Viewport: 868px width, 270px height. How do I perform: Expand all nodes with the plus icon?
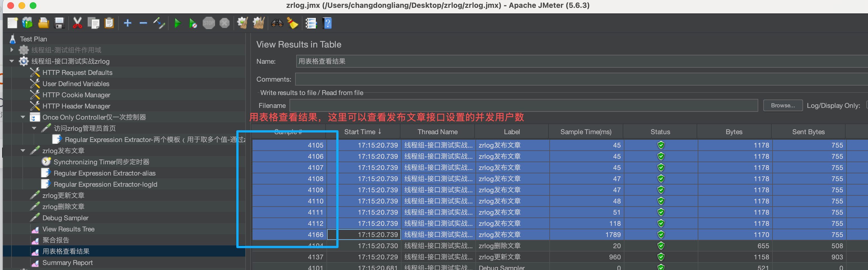pyautogui.click(x=127, y=23)
